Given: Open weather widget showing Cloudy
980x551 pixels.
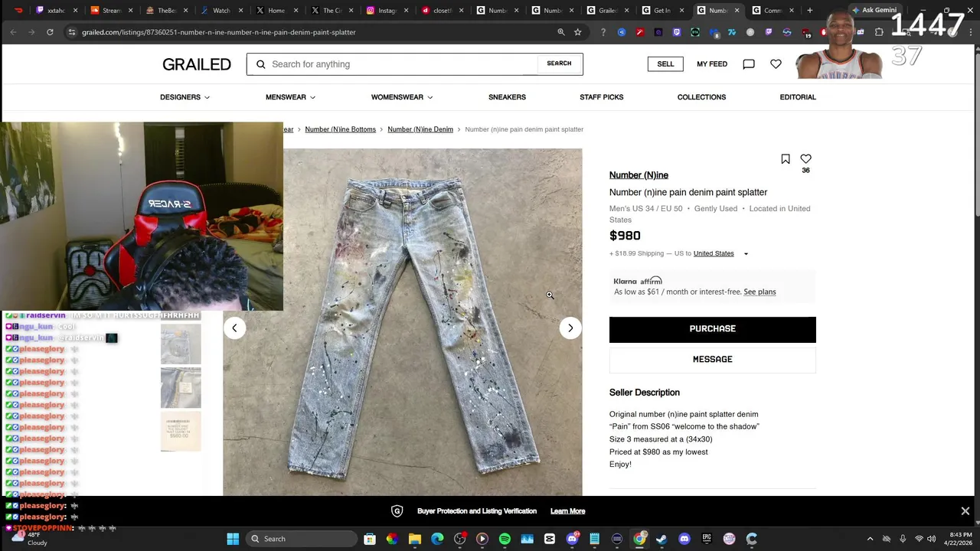Looking at the screenshot, I should tap(29, 539).
